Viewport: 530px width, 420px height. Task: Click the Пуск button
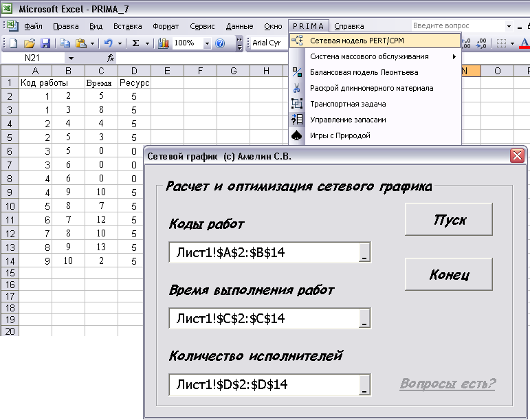448,219
